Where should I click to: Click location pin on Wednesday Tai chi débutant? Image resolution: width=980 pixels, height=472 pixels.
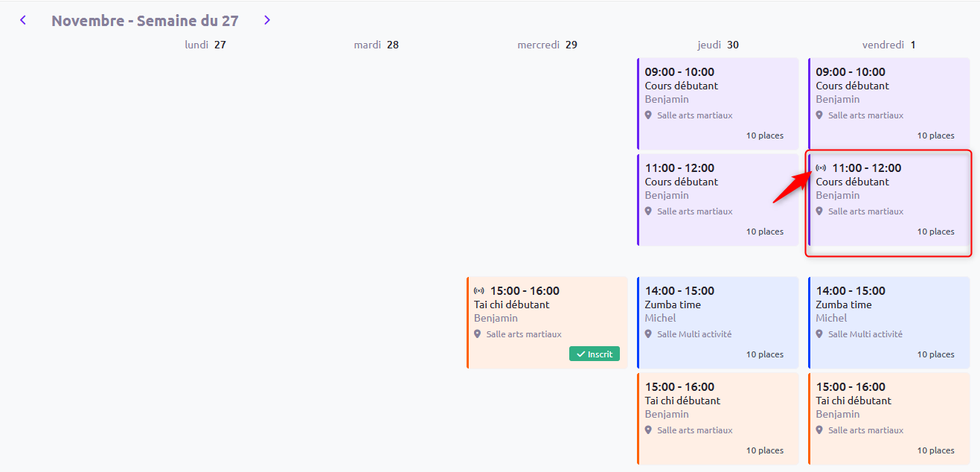click(478, 334)
